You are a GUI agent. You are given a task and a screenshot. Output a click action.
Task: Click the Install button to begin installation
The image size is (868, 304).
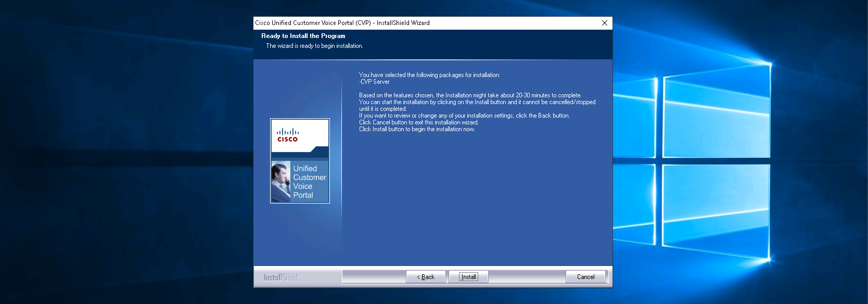tap(468, 277)
